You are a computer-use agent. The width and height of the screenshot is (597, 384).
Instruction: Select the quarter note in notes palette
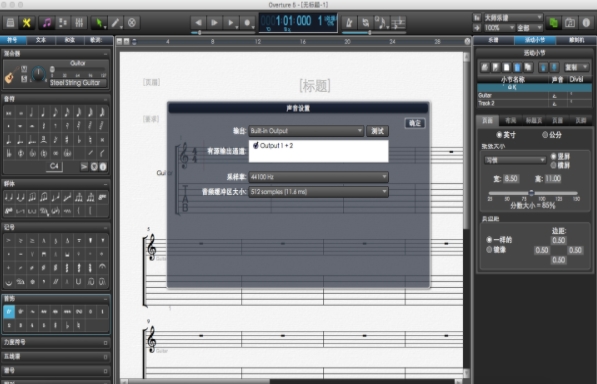pyautogui.click(x=43, y=113)
